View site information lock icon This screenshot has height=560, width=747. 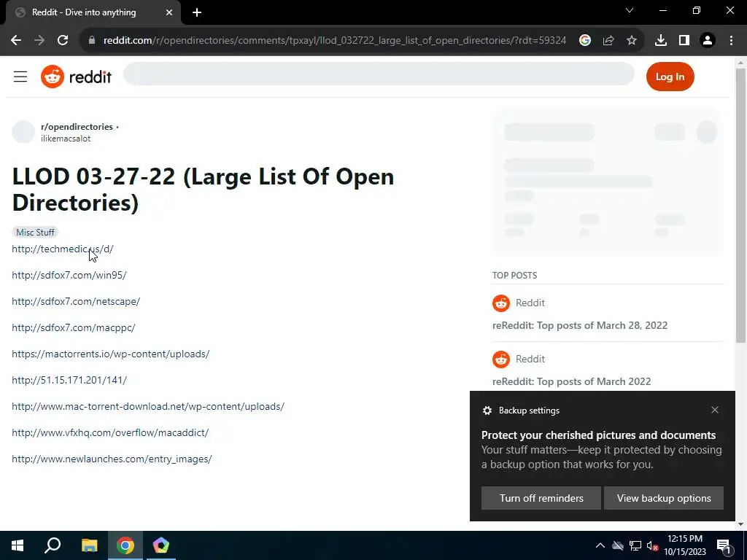coord(92,41)
